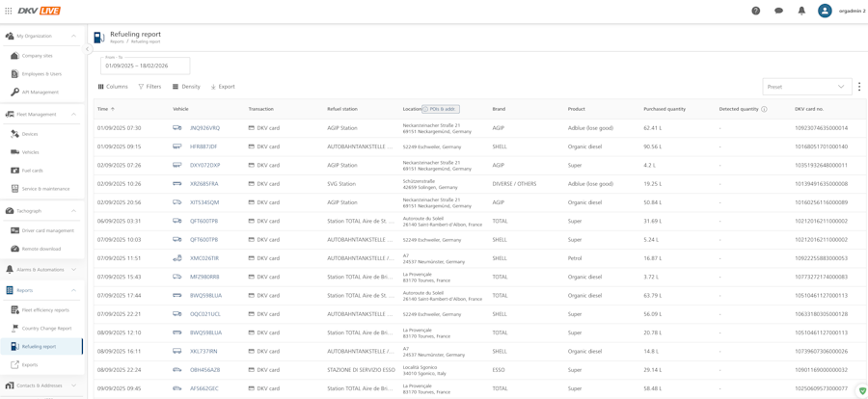Click the 90.56 L quantity cell

tap(653, 146)
